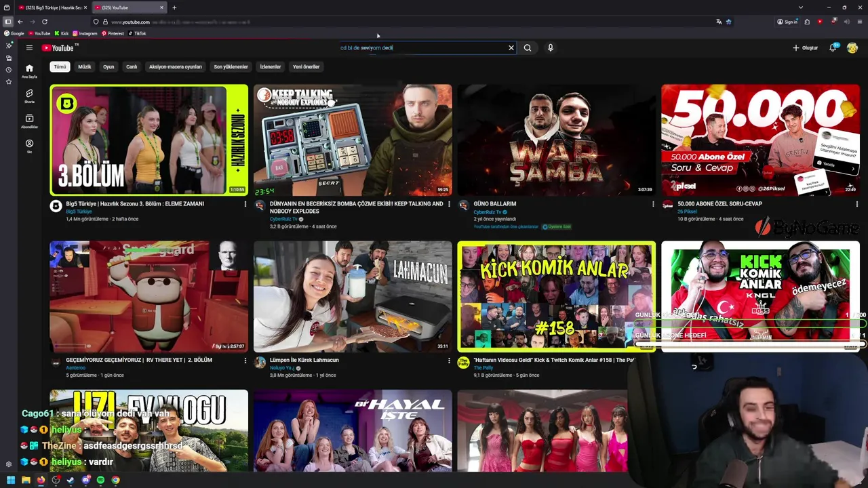Select the Oyun filter chip
The image size is (868, 488).
point(108,67)
